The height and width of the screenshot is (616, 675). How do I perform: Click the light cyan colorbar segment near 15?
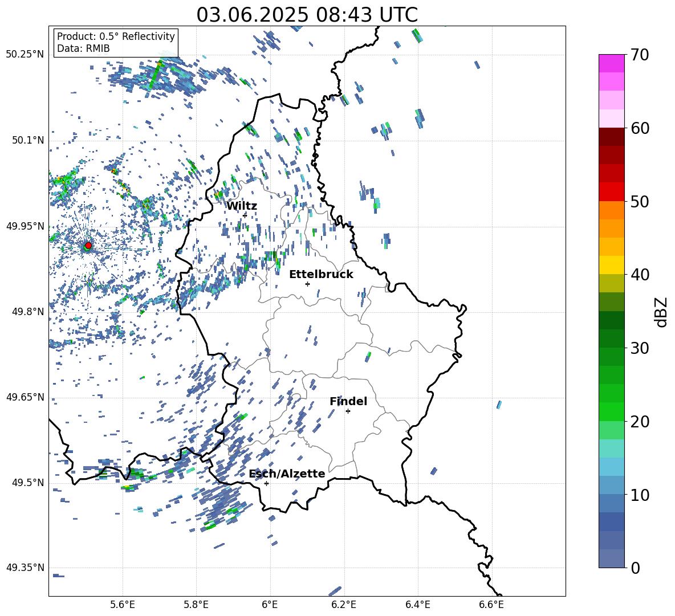[x=611, y=448]
